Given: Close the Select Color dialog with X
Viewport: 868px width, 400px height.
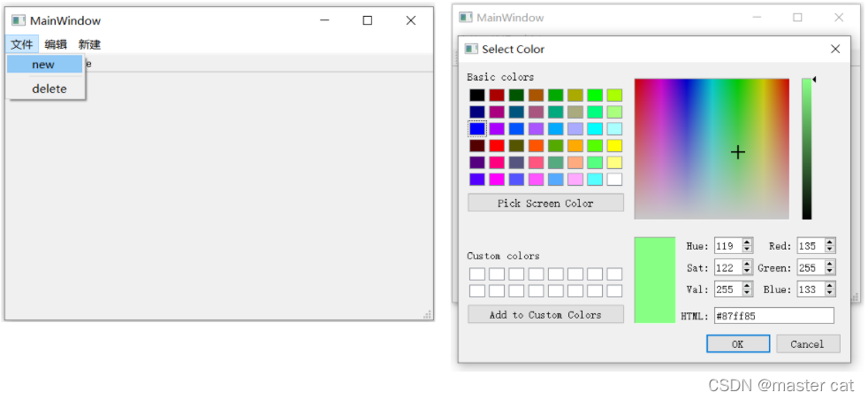Looking at the screenshot, I should [835, 50].
